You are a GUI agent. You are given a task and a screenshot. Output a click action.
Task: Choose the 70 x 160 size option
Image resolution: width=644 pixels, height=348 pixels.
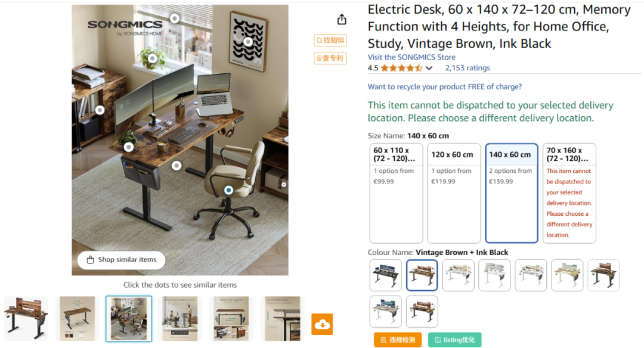point(569,193)
